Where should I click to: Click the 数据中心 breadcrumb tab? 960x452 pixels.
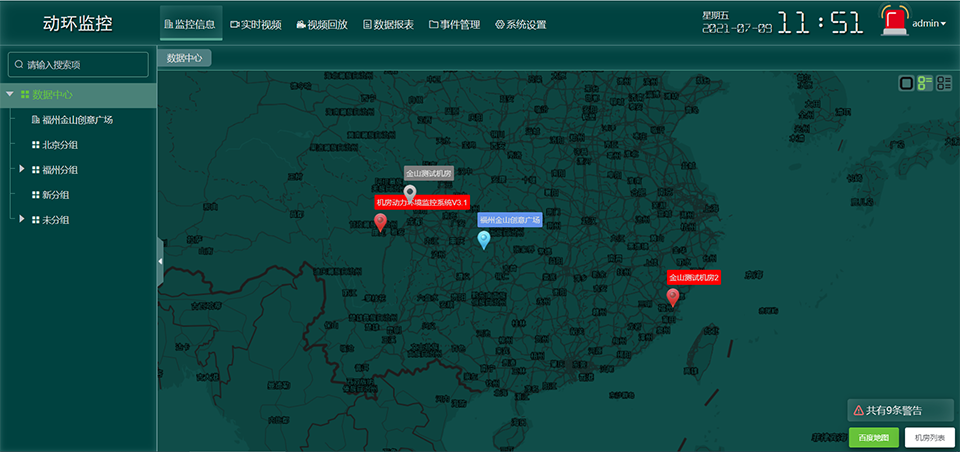pos(184,58)
